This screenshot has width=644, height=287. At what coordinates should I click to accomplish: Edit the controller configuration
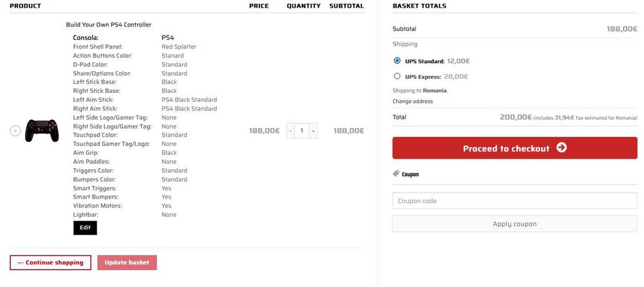(85, 228)
